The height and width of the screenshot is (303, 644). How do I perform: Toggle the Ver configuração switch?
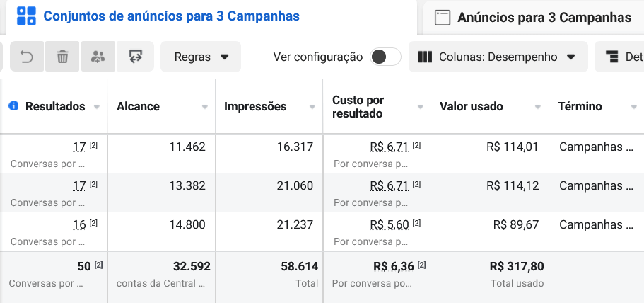tap(385, 57)
